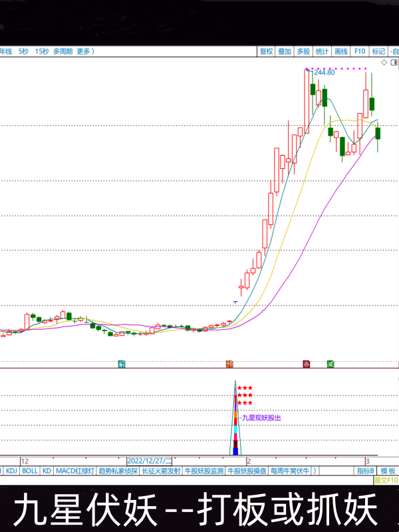The width and height of the screenshot is (399, 532).
Task: Open the 多周期 view
Action: tap(63, 52)
